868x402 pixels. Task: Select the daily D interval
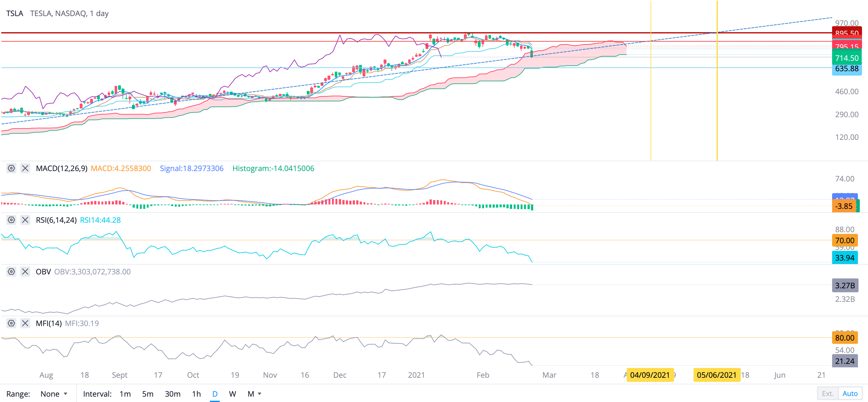coord(215,393)
